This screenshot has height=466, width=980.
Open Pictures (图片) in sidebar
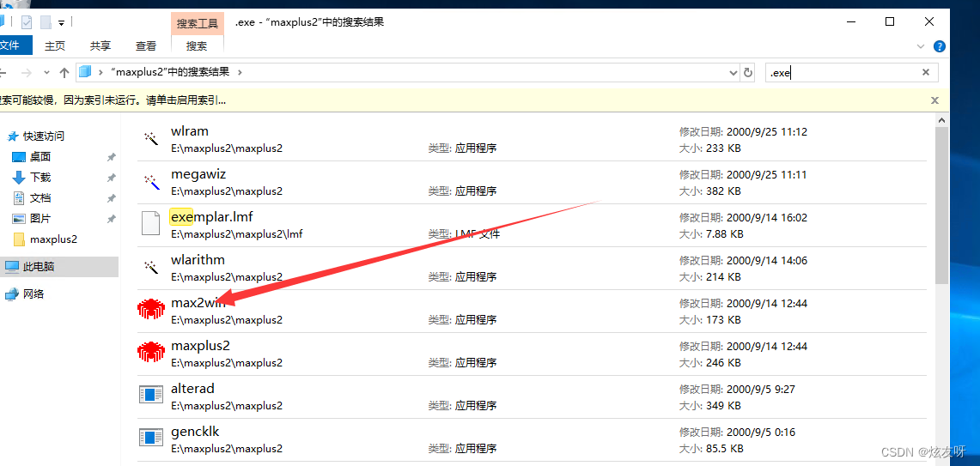[40, 219]
